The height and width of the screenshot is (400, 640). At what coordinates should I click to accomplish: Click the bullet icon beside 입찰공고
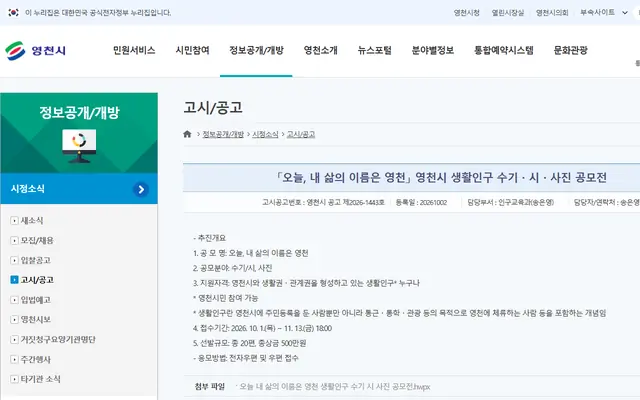14,260
